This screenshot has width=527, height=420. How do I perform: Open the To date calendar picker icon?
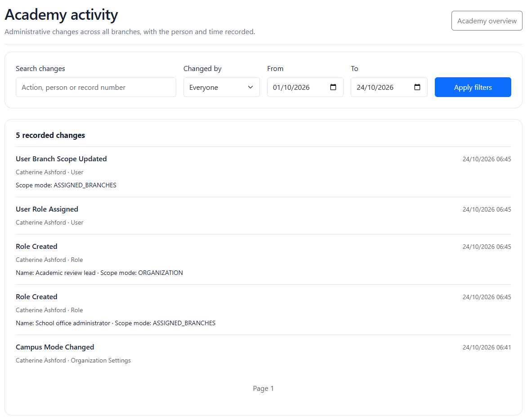tap(417, 87)
